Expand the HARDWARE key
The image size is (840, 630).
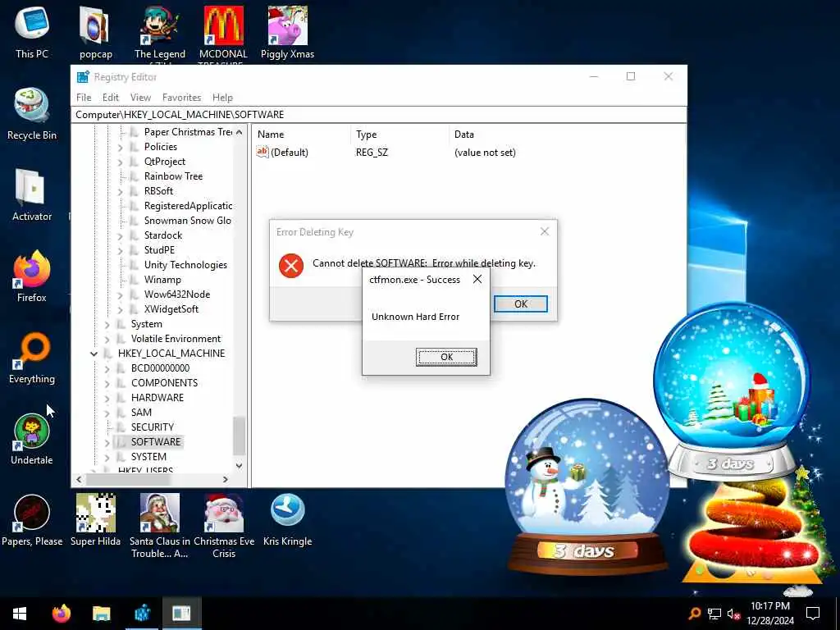tap(107, 398)
